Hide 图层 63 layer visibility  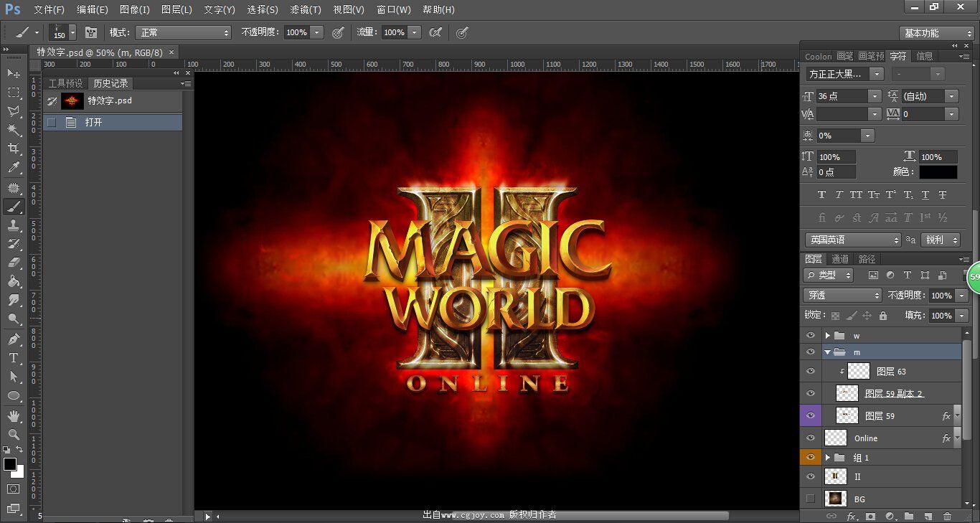tap(811, 371)
